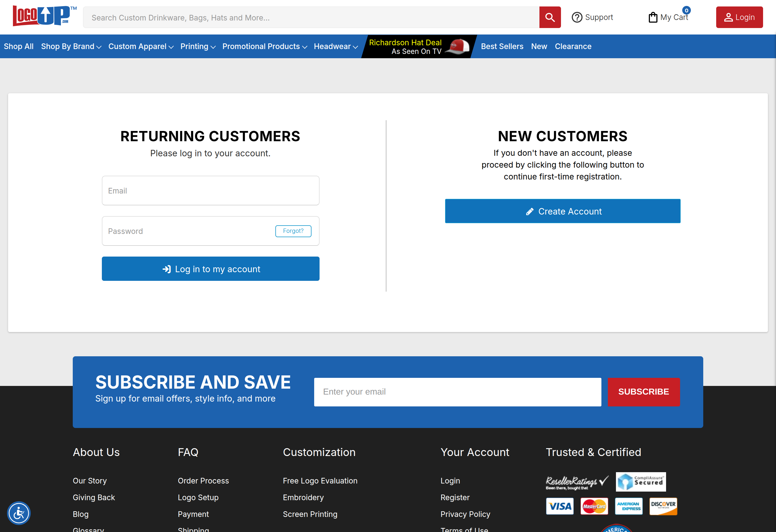776x532 pixels.
Task: Open the My Cart bag icon
Action: coord(653,17)
